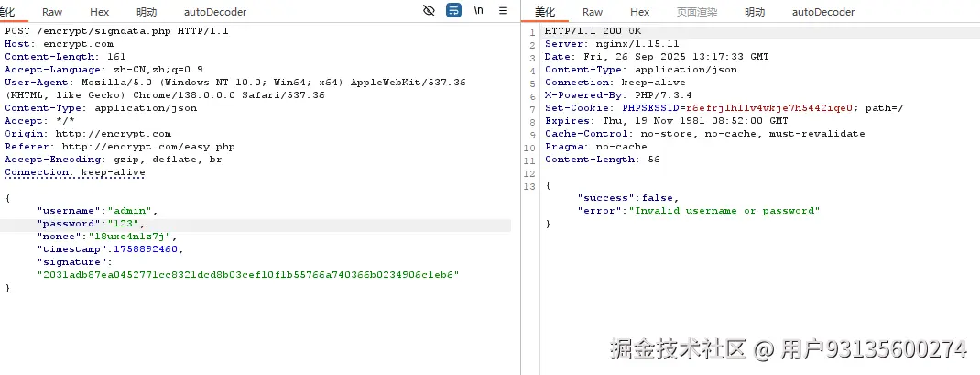Click the Host: encrypt.com header

pos(59,44)
